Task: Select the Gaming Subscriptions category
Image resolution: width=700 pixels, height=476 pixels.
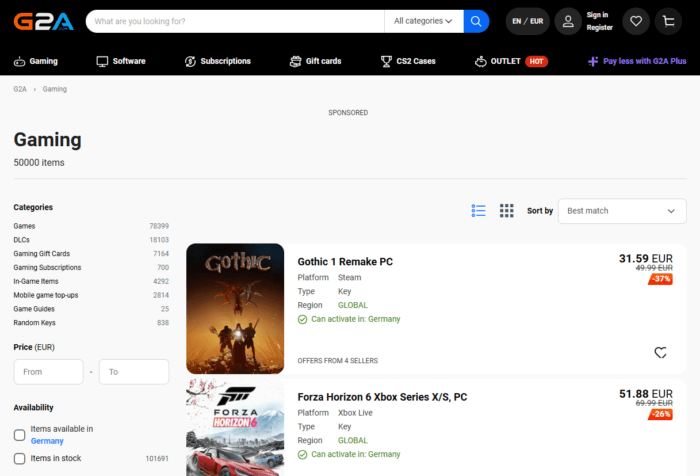Action: (47, 268)
